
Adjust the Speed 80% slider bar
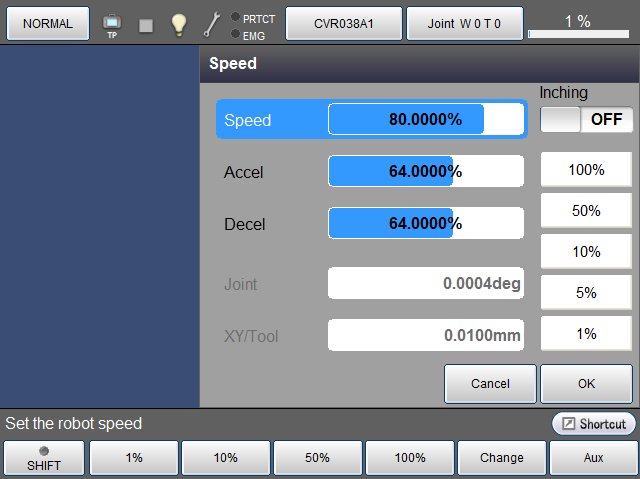coord(426,120)
